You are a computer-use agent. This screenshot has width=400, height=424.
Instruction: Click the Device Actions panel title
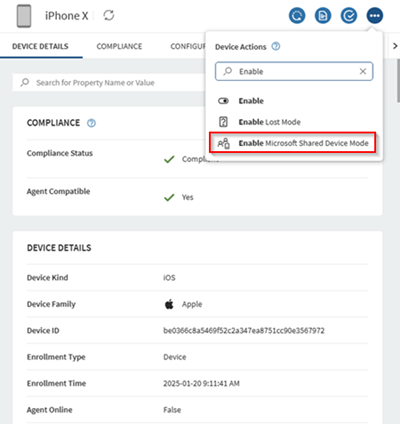(x=241, y=47)
